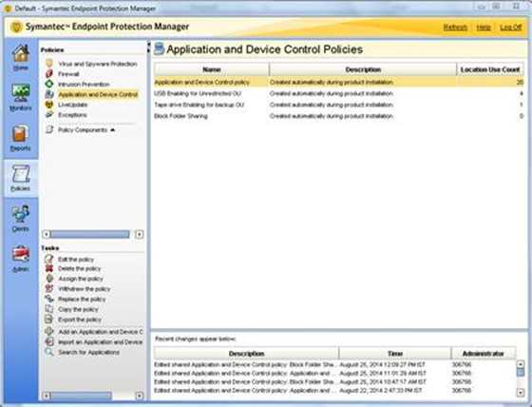Select Block Folder Sharing policy row
The height and width of the screenshot is (407, 532).
tap(338, 116)
